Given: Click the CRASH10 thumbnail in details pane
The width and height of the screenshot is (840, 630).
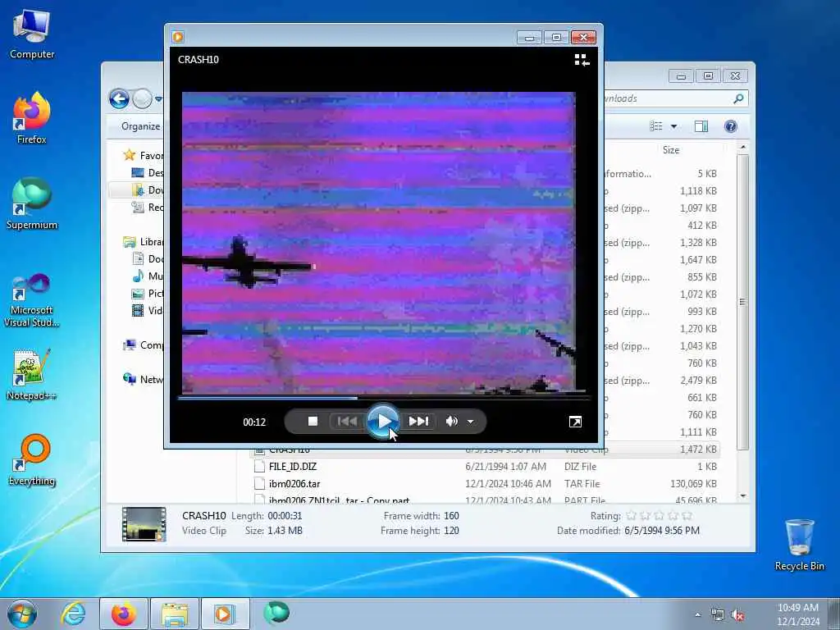Looking at the screenshot, I should click(144, 523).
